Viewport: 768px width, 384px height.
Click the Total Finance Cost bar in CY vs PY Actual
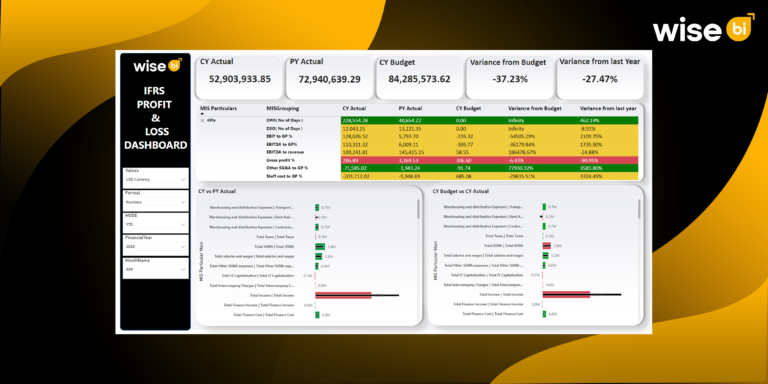(x=317, y=315)
